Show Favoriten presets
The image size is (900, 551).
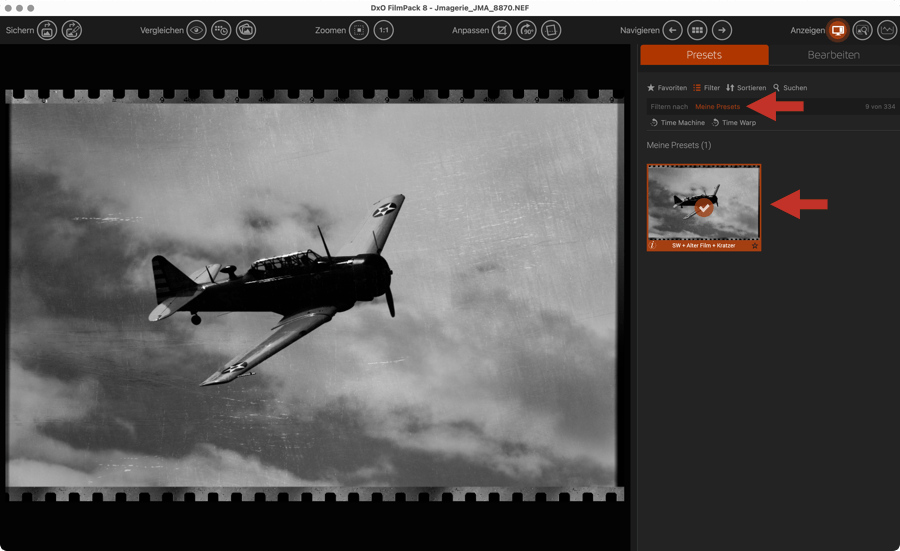(x=667, y=88)
